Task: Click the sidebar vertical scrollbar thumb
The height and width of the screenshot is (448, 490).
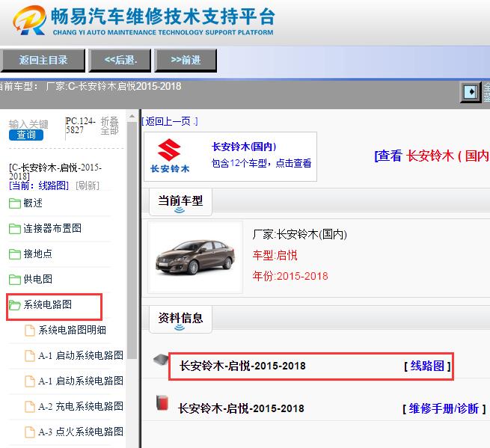Action: (132, 241)
